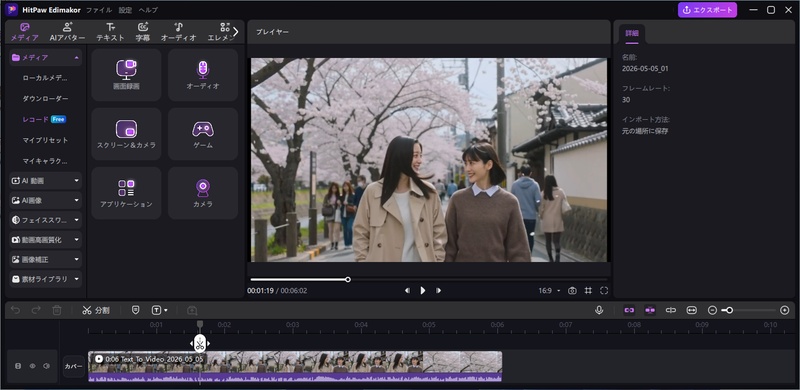Select the メディア top tab
The image size is (800, 390).
coord(24,32)
